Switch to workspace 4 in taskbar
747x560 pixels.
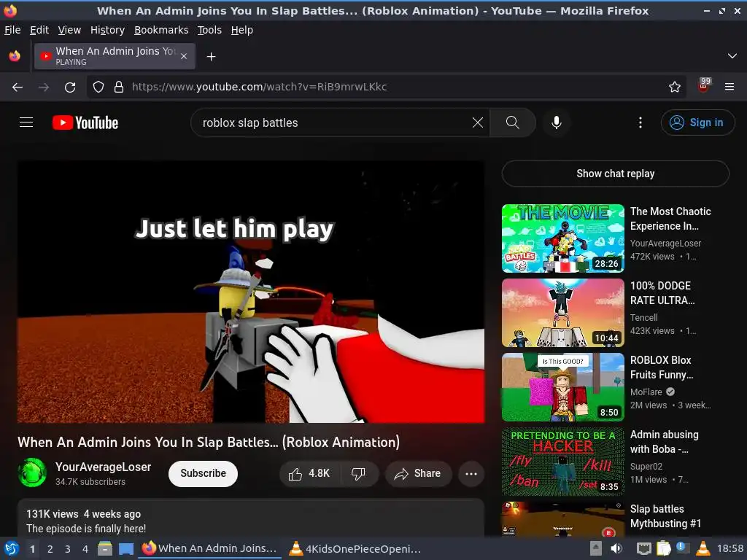pyautogui.click(x=85, y=549)
